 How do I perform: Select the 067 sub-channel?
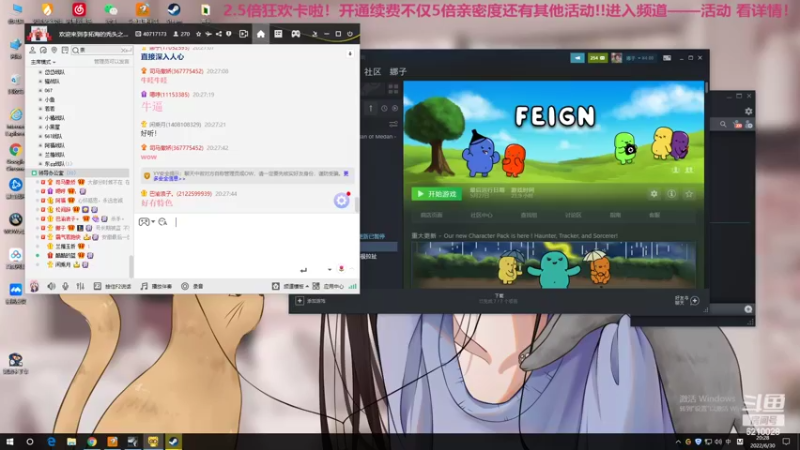(48, 90)
